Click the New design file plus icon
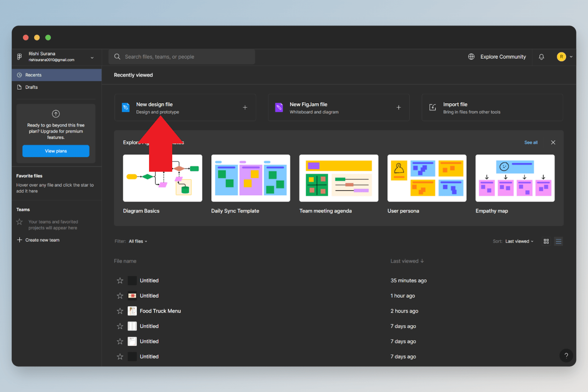Screen dimensions: 588x392 245,107
